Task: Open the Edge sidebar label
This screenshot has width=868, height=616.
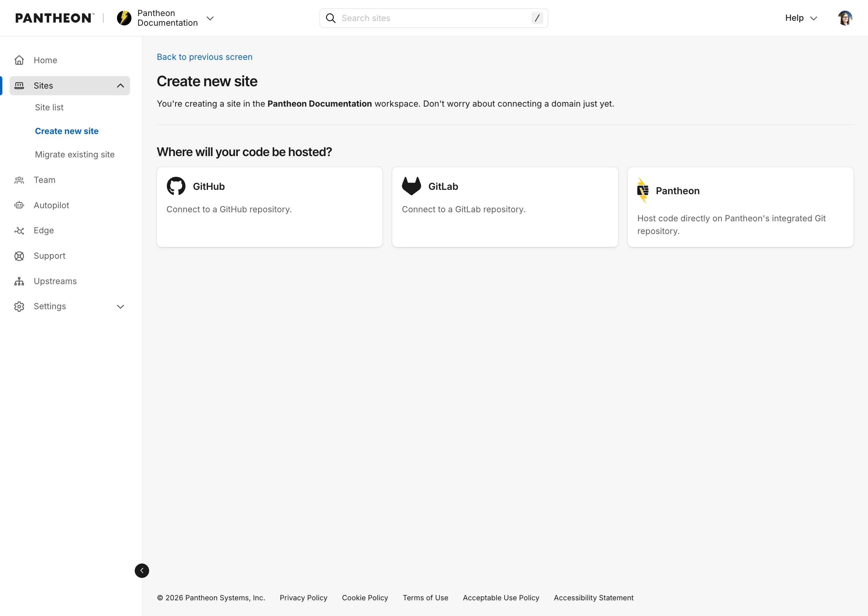Action: [x=43, y=231]
